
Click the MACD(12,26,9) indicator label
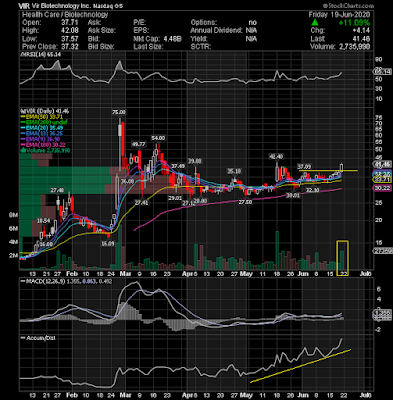point(66,282)
